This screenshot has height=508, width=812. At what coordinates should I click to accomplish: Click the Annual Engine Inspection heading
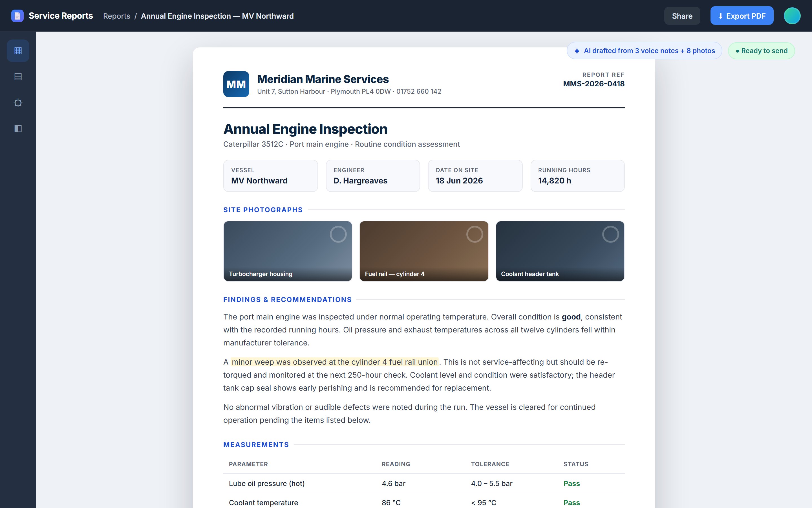[x=305, y=129]
